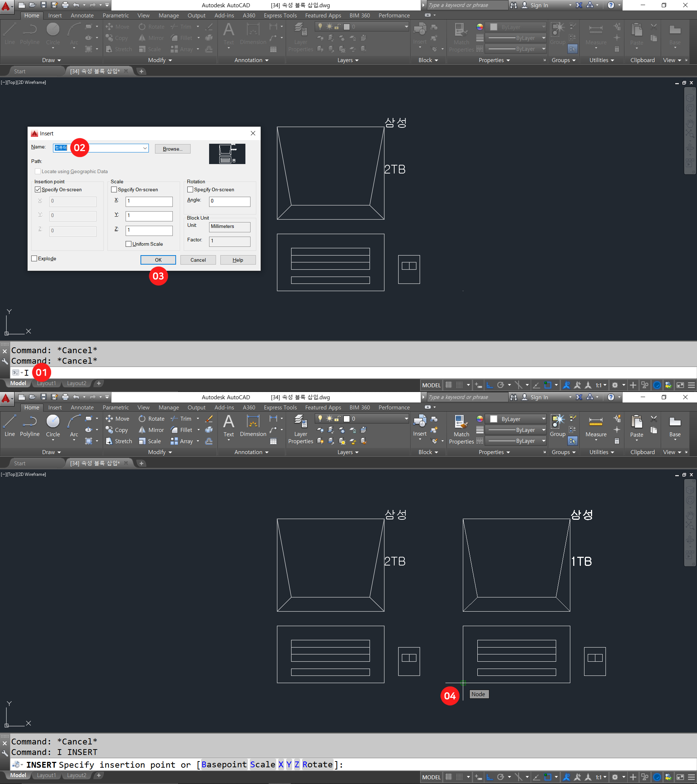The width and height of the screenshot is (697, 784).
Task: Expand the Block panel in lower ribbon
Action: point(428,452)
